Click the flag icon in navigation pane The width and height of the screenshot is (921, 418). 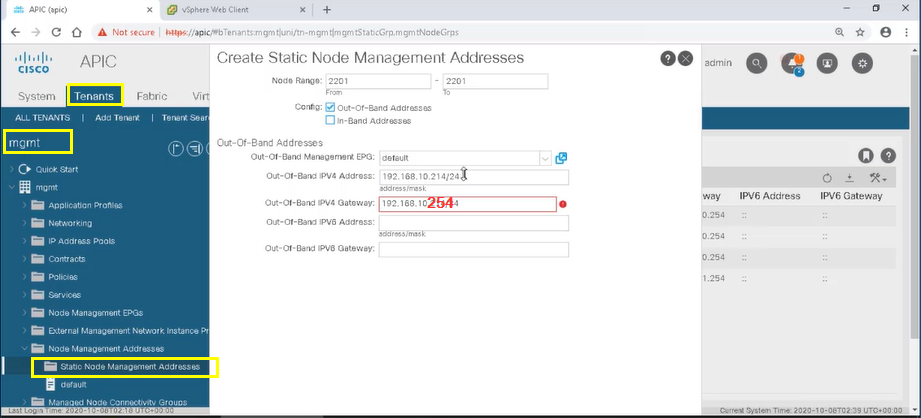176,149
